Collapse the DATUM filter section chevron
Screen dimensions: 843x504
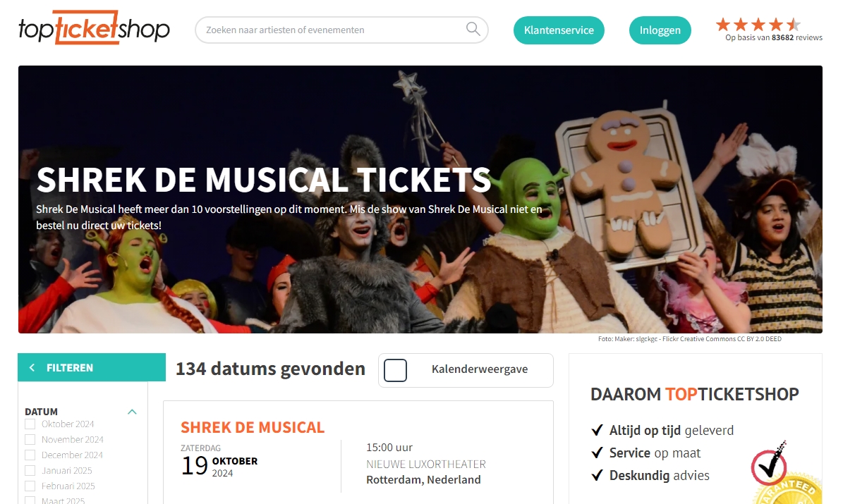(132, 412)
